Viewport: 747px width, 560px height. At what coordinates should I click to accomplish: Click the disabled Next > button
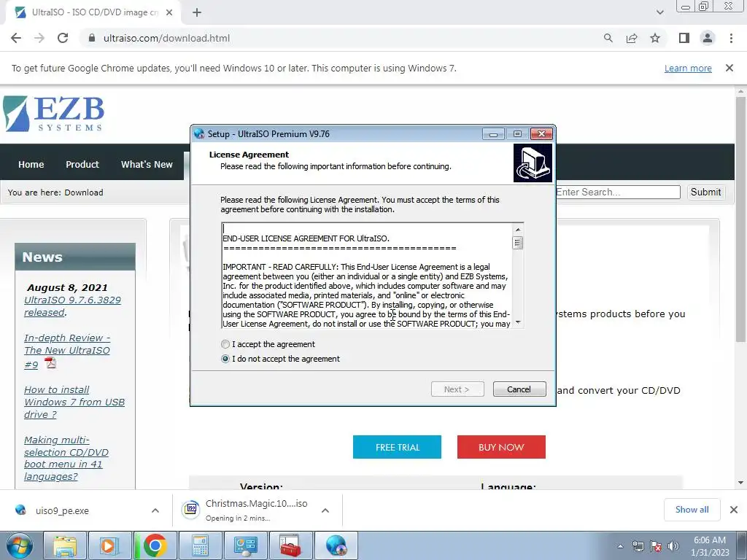[457, 389]
